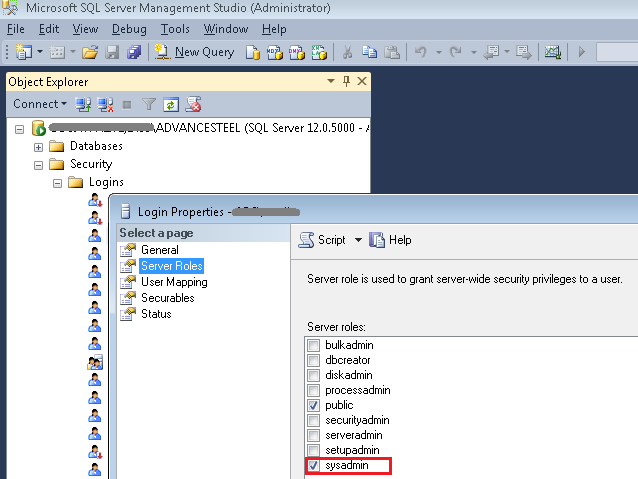638x479 pixels.
Task: Open the File menu
Action: pyautogui.click(x=16, y=29)
